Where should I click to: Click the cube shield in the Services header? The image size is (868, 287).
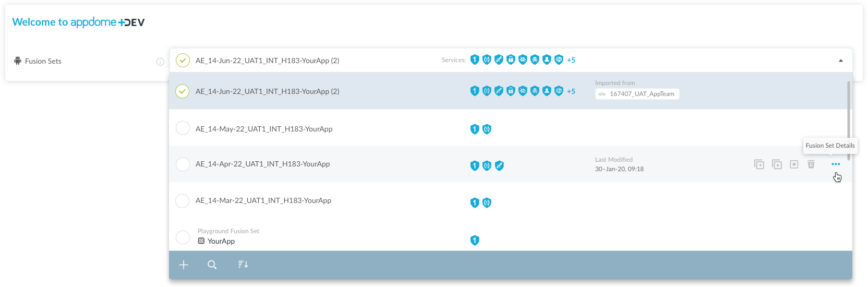(x=559, y=59)
